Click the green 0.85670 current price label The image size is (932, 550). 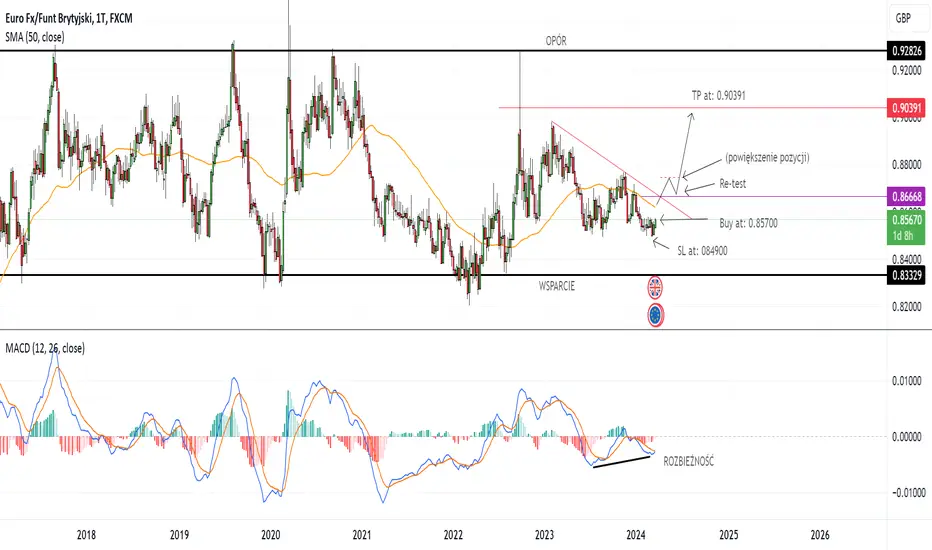tap(907, 219)
